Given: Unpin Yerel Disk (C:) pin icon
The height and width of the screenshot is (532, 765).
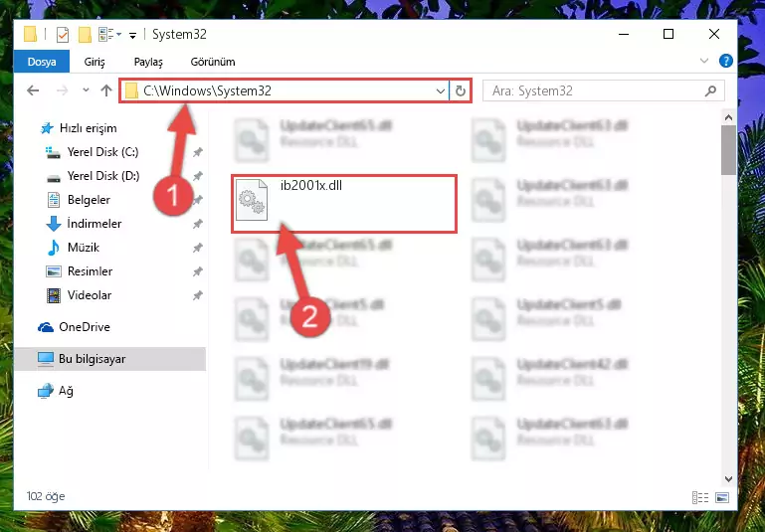Looking at the screenshot, I should (198, 152).
